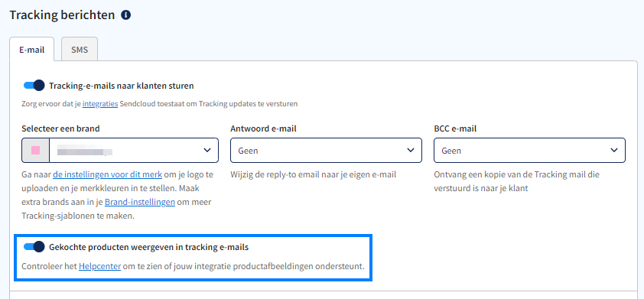Image resolution: width=644 pixels, height=299 pixels.
Task: Click the pink brand color swatch
Action: [35, 151]
